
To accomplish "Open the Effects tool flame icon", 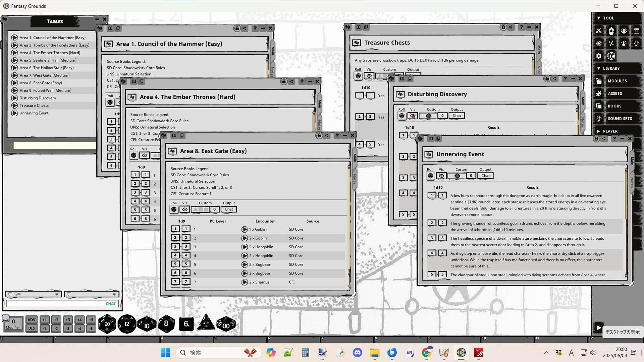I will pos(611,31).
